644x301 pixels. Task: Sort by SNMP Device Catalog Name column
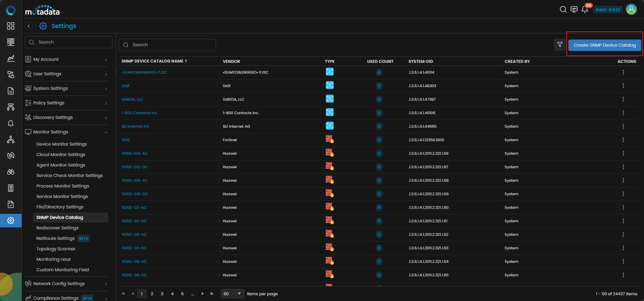[154, 61]
